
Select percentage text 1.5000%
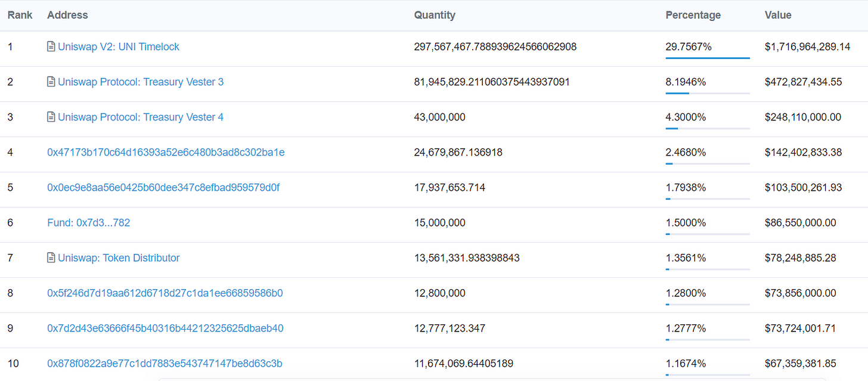point(686,222)
